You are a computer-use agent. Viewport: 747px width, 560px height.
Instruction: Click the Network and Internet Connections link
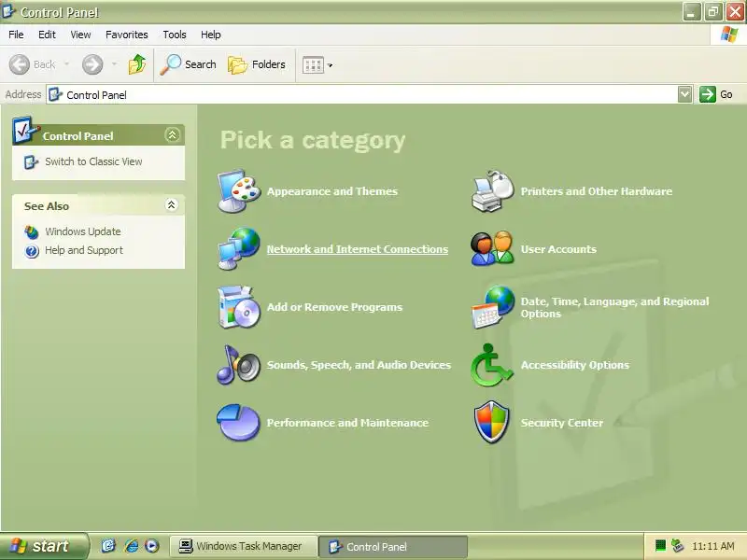(358, 249)
